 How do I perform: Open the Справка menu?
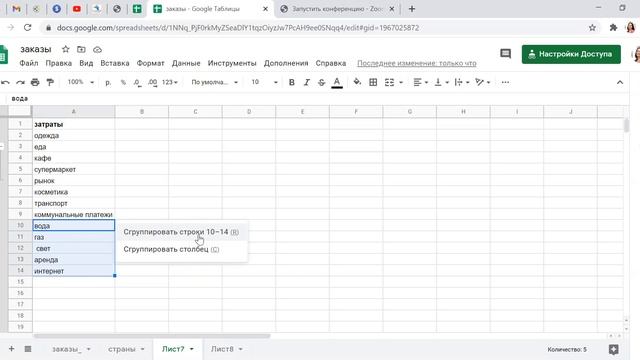(x=331, y=63)
